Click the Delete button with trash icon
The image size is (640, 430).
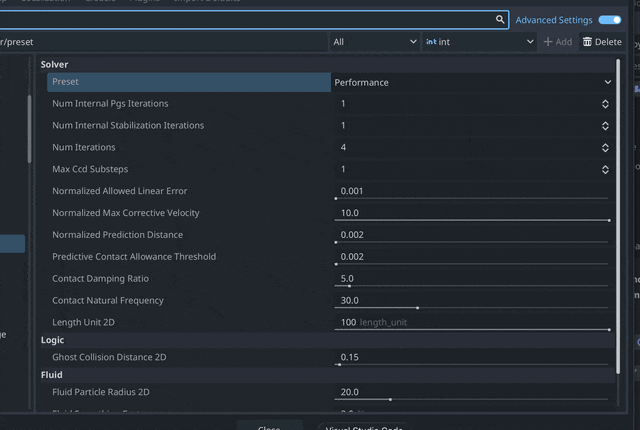tap(602, 42)
